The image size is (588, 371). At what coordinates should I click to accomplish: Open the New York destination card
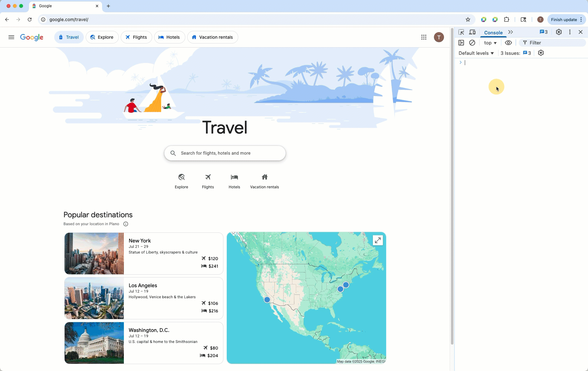[144, 254]
